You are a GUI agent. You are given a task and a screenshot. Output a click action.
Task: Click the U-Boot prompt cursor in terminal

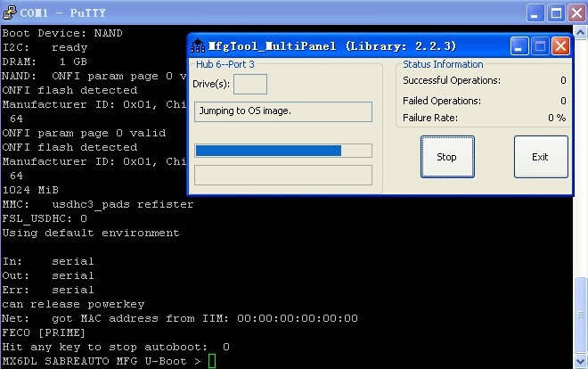click(x=212, y=361)
